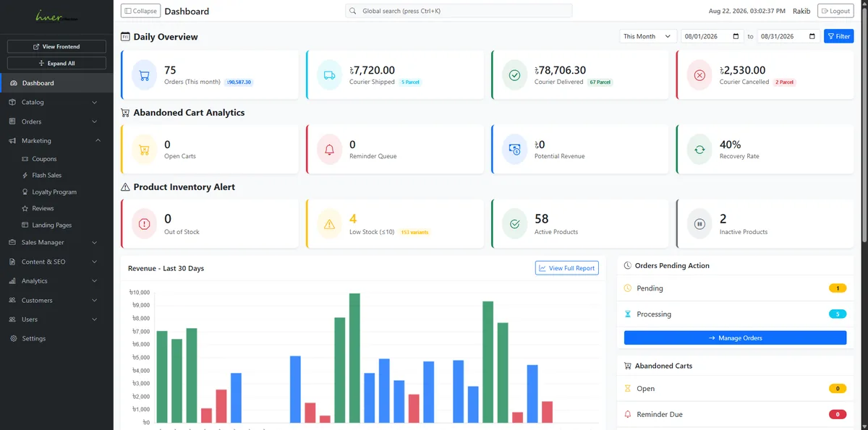The height and width of the screenshot is (430, 868).
Task: Click the Revenue - Last 30 Days title
Action: pyautogui.click(x=166, y=268)
